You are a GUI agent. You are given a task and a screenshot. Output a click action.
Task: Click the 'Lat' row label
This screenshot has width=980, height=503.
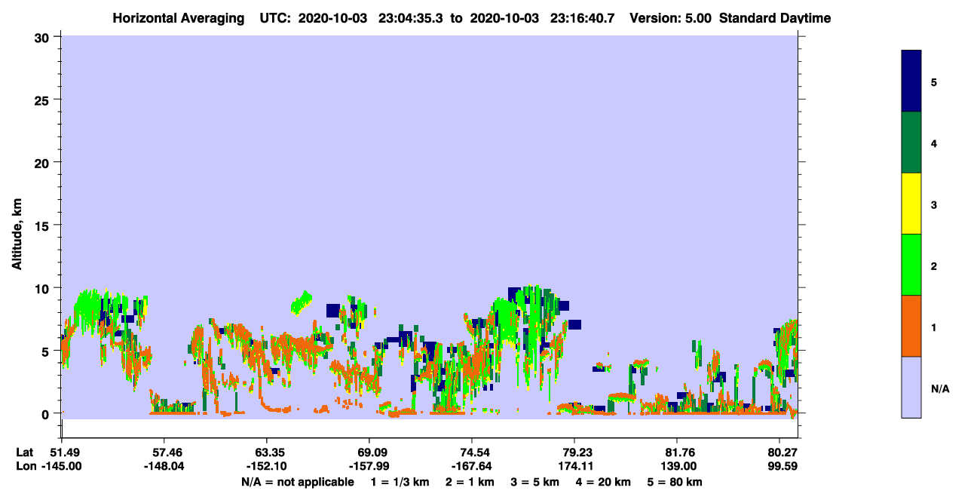pyautogui.click(x=25, y=452)
